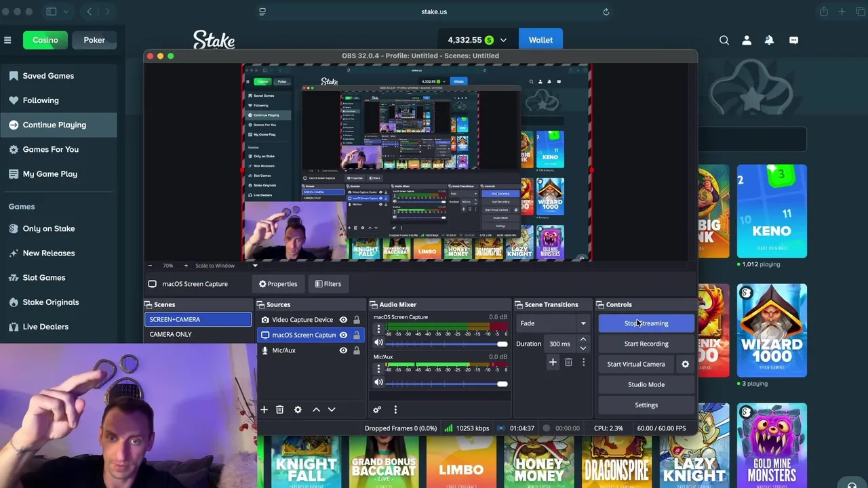This screenshot has height=488, width=868.
Task: Expand the Stake balance currency dropdown
Action: (x=502, y=40)
